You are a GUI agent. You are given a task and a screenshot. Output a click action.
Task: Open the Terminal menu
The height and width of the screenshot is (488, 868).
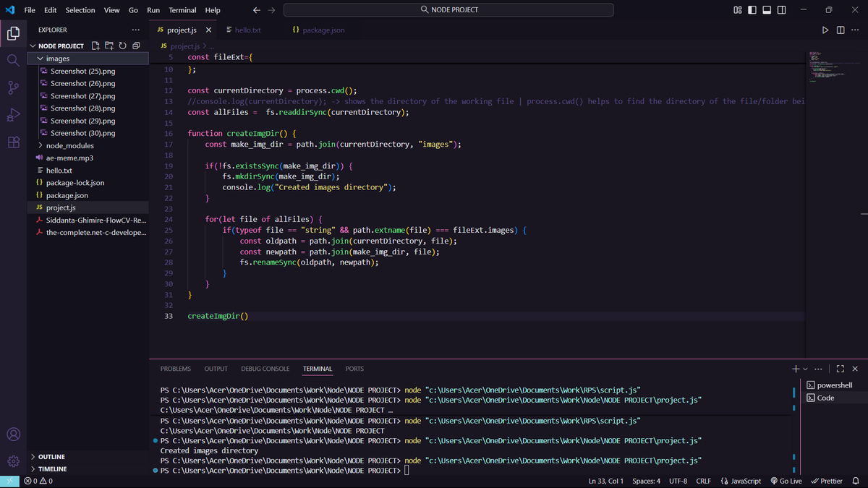click(x=182, y=10)
